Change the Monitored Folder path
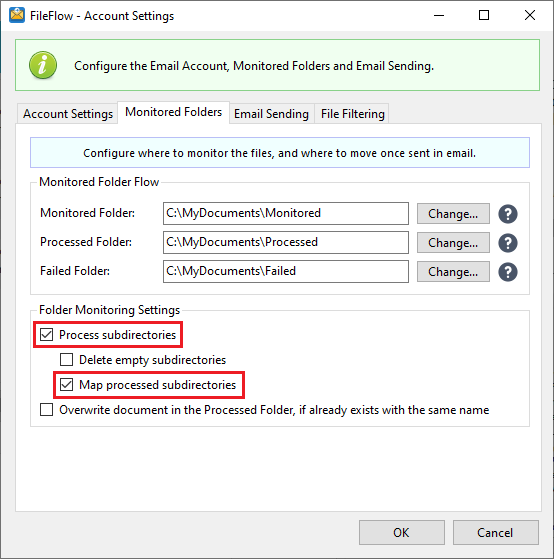 pos(453,214)
